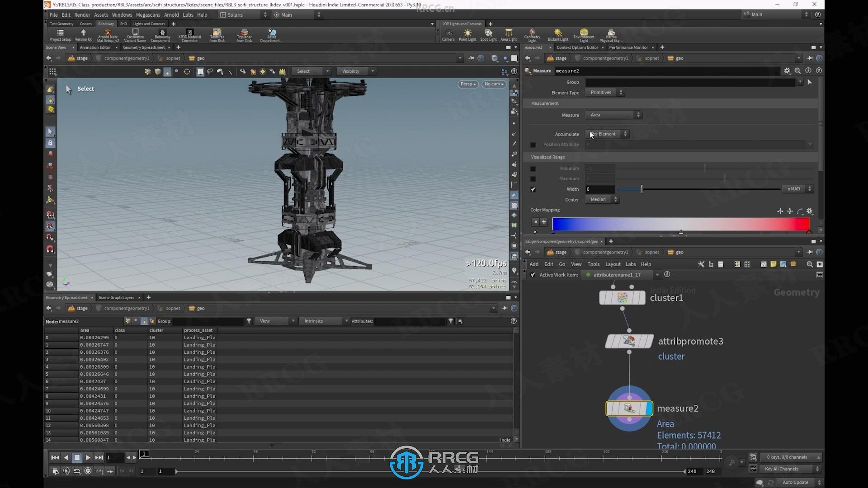Click Customize Variant Name tool
The height and width of the screenshot is (488, 868).
pyautogui.click(x=135, y=35)
